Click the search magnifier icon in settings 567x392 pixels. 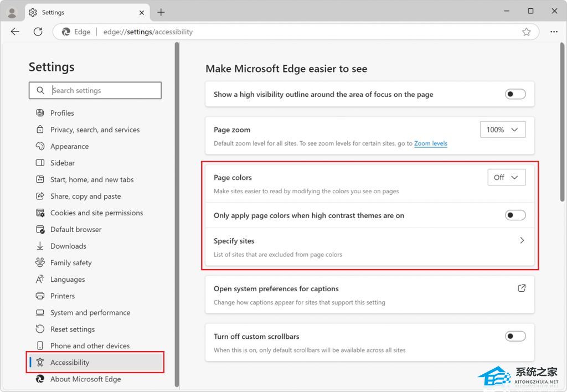pyautogui.click(x=40, y=90)
